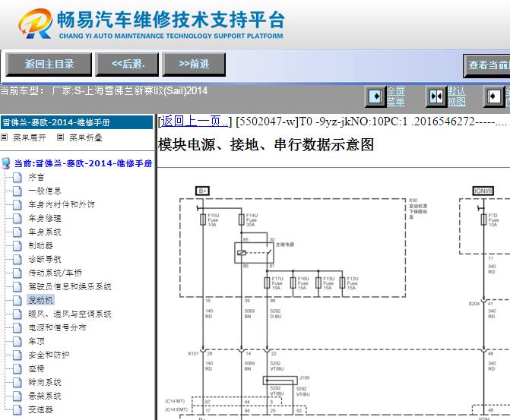510x420 pixels.
Task: Click the page icon beside 安全和防护
Action: pyautogui.click(x=17, y=355)
